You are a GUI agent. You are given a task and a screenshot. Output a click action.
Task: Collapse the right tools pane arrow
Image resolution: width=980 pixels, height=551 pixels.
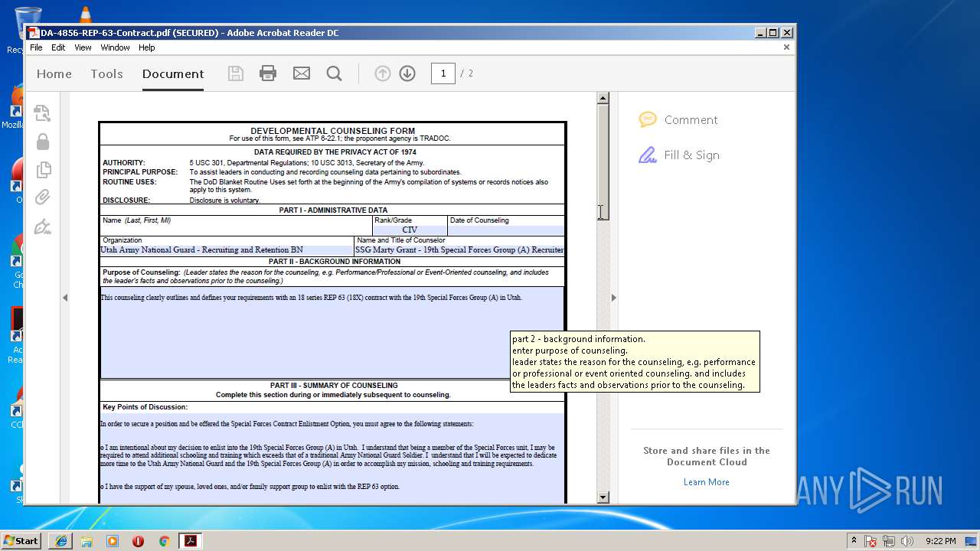click(613, 298)
